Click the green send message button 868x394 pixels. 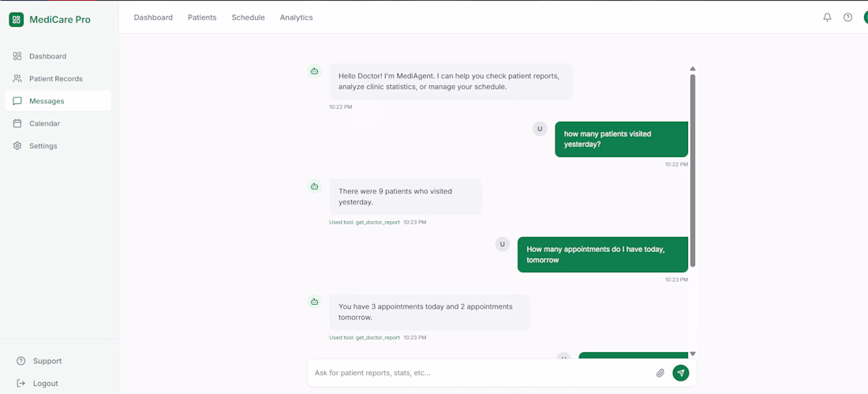pyautogui.click(x=681, y=373)
